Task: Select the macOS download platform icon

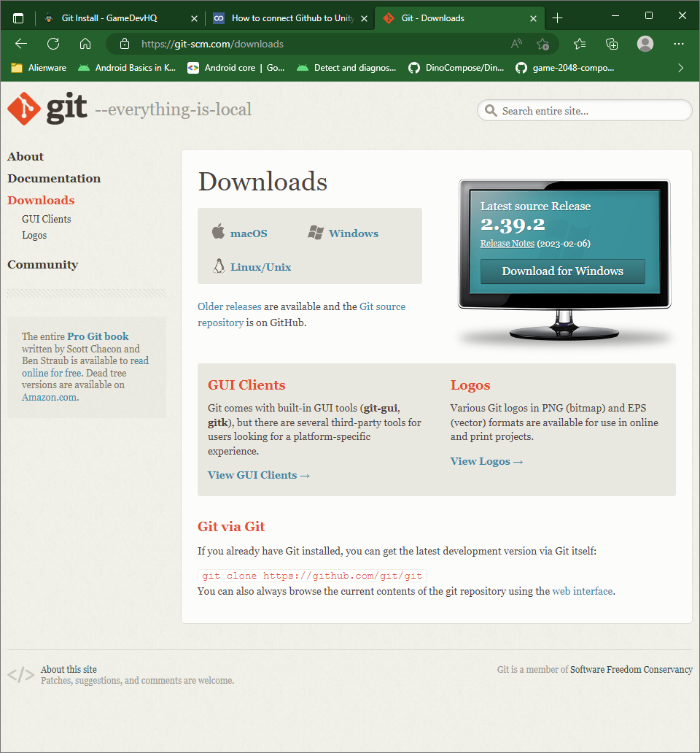Action: click(x=218, y=232)
